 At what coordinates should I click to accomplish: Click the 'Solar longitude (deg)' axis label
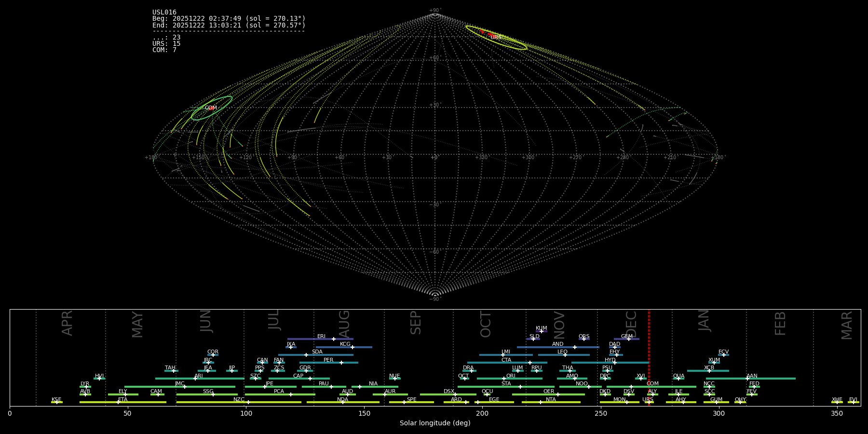point(434,423)
